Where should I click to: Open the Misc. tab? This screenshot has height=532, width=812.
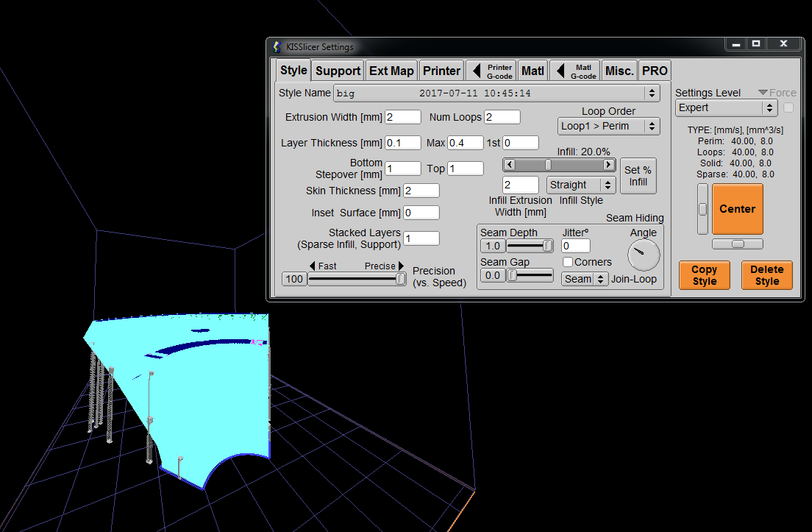[619, 71]
